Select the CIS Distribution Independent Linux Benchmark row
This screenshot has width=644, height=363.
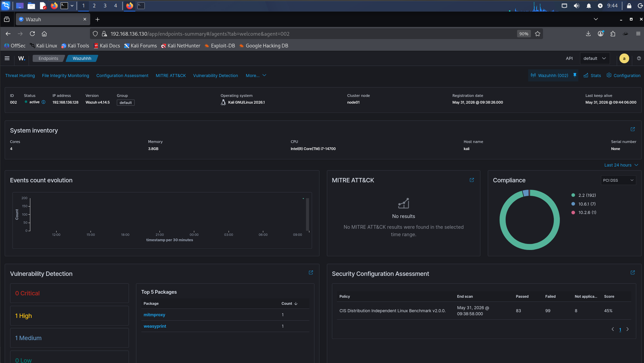click(x=484, y=311)
